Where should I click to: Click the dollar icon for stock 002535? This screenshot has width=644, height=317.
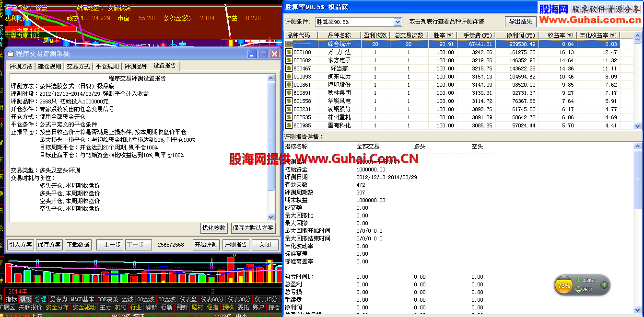289,117
